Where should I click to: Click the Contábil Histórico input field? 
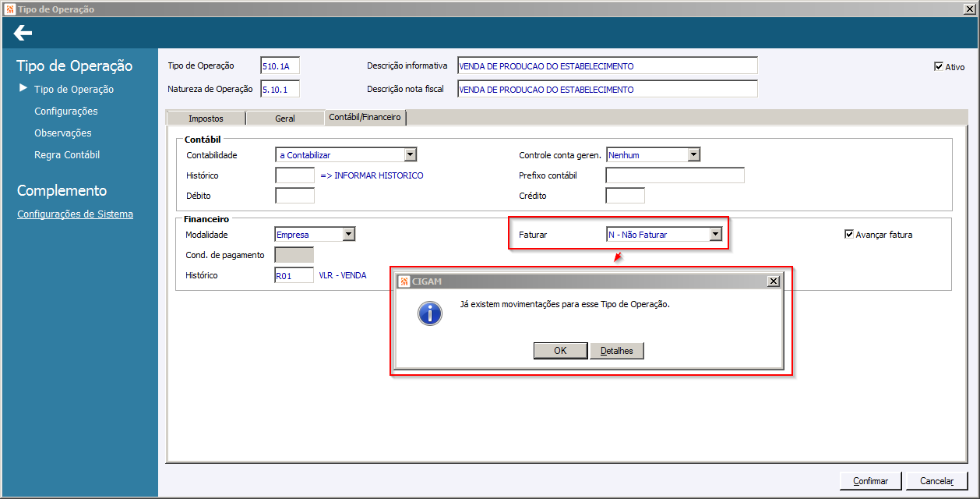tap(295, 175)
